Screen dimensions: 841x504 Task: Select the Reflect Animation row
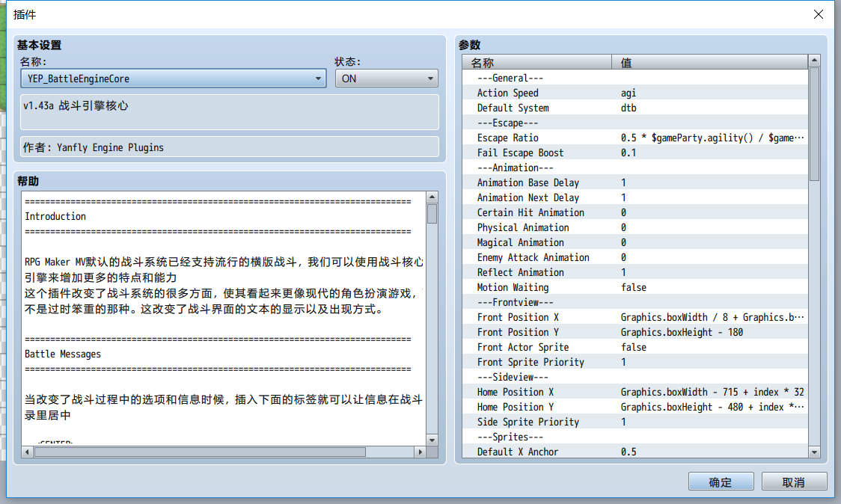point(635,273)
